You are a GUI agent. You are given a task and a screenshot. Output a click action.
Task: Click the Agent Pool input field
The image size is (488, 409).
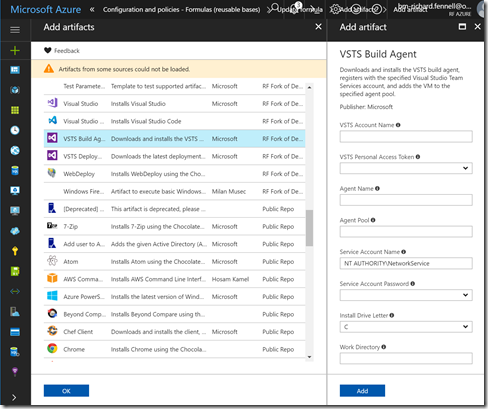click(x=406, y=232)
